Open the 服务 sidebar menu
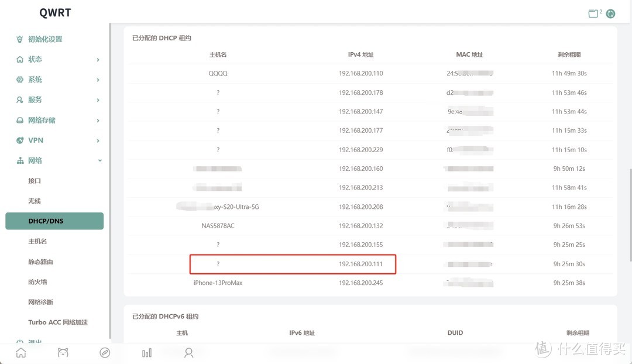Viewport: 632px width, 364px height. click(35, 100)
